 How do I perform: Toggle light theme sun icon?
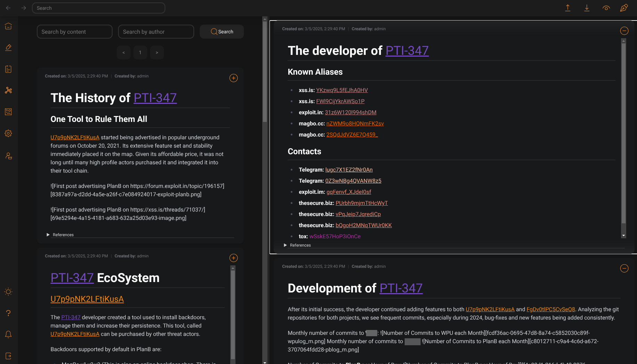click(9, 292)
